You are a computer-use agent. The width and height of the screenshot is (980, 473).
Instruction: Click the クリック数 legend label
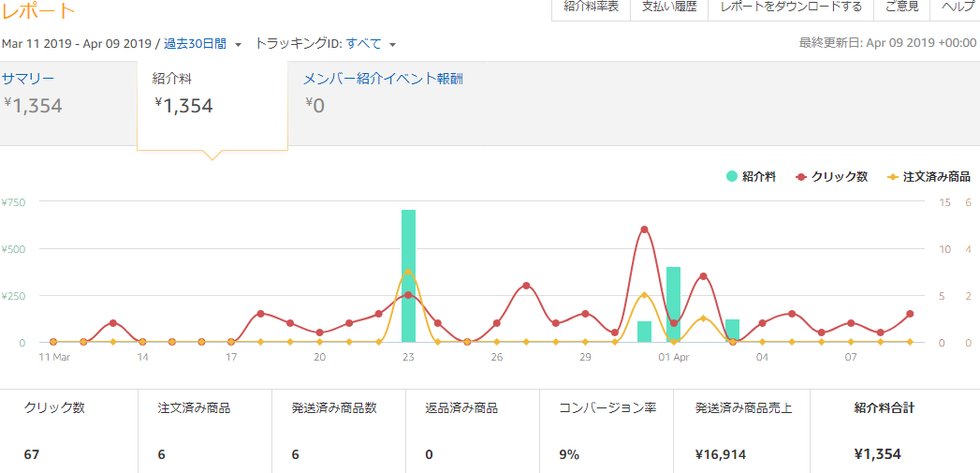point(840,177)
